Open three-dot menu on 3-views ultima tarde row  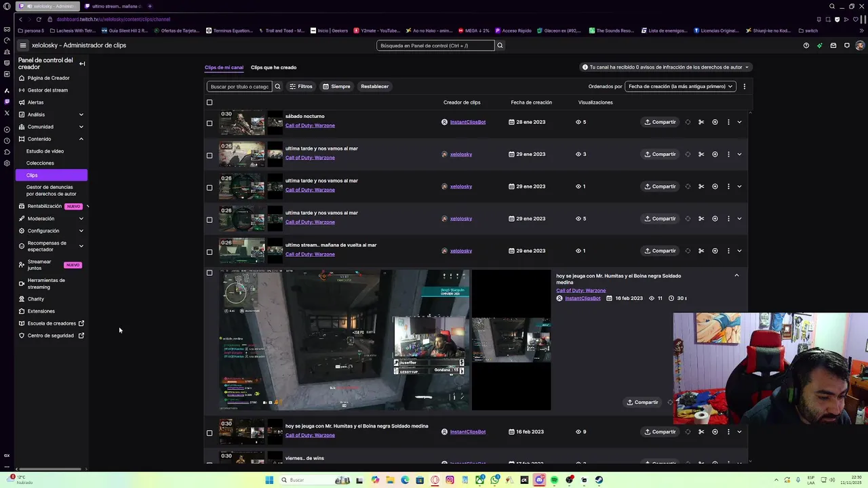(728, 154)
